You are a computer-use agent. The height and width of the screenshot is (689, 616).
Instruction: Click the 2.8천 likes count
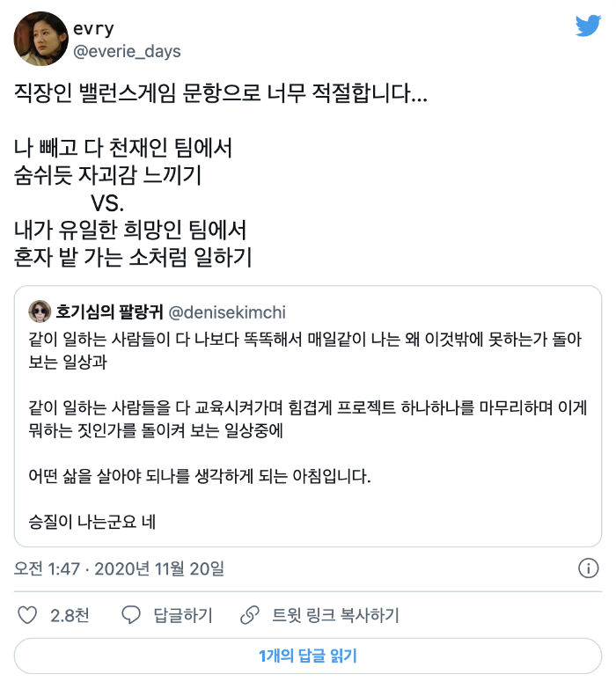click(x=70, y=615)
